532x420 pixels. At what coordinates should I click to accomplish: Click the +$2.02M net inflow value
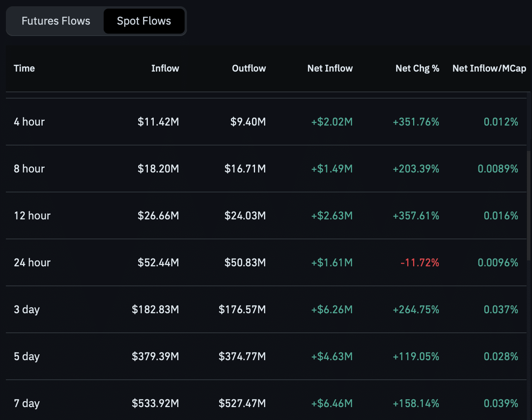click(x=331, y=122)
